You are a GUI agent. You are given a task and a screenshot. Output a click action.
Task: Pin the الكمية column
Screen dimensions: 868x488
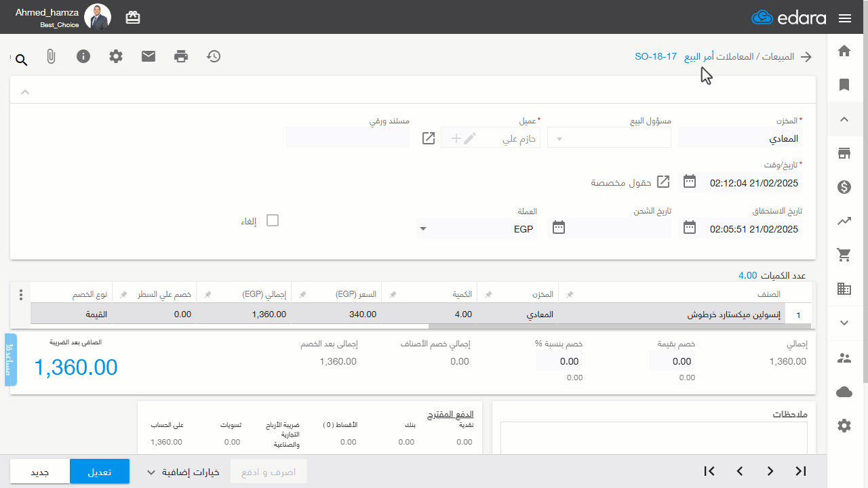(x=393, y=295)
